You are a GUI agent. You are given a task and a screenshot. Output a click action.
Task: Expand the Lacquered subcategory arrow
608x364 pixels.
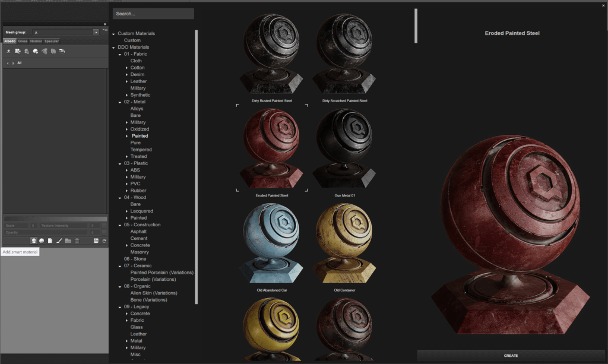pos(126,211)
